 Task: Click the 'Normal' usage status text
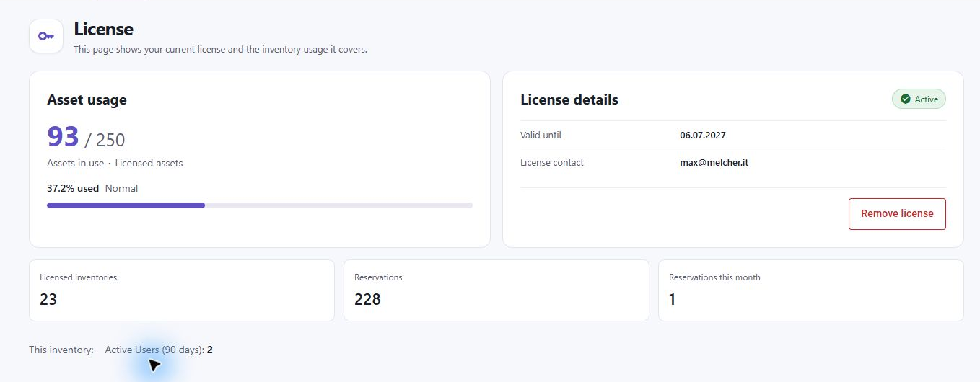(x=121, y=188)
